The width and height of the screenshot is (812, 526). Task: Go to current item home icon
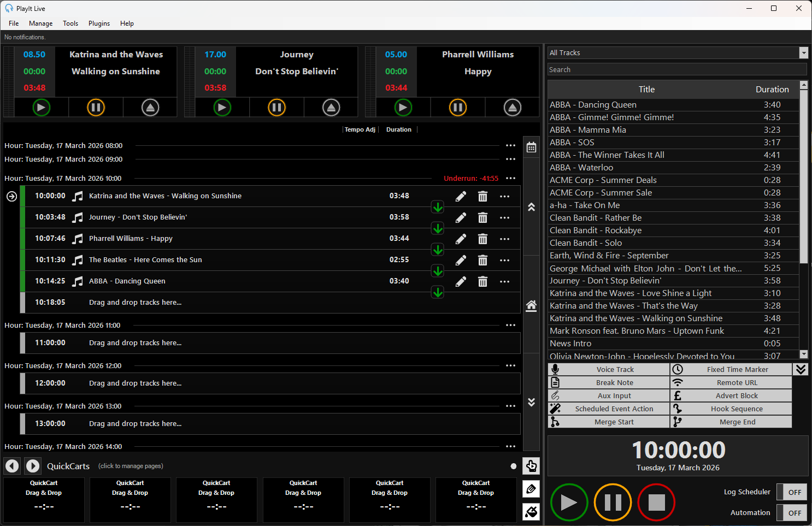pos(531,305)
